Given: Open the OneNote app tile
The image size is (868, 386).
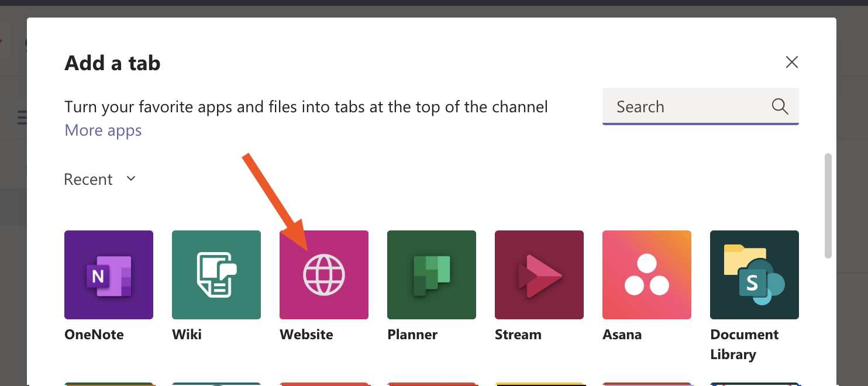Looking at the screenshot, I should pos(109,275).
